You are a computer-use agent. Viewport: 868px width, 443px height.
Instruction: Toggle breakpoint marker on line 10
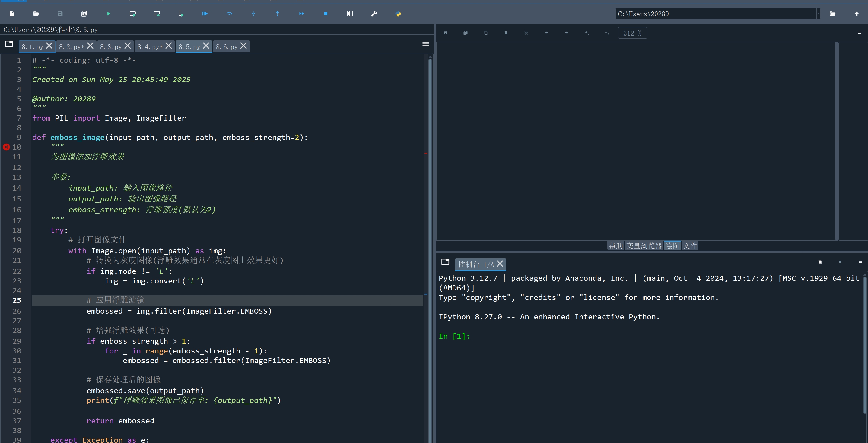(6, 147)
